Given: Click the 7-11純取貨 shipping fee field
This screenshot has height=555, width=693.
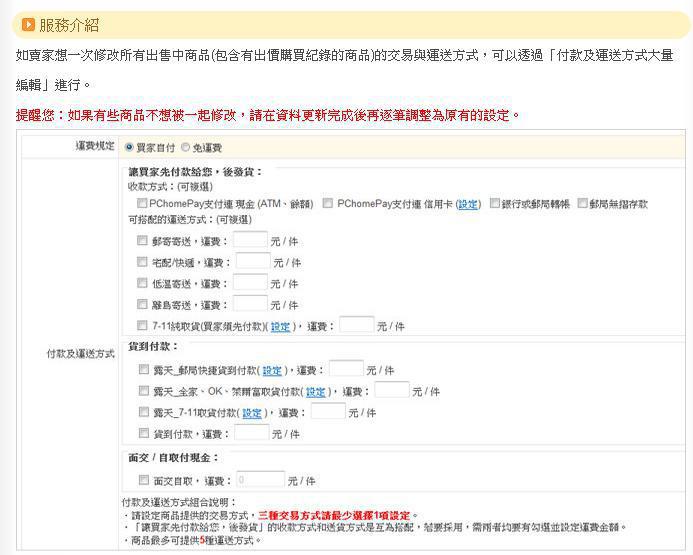Looking at the screenshot, I should 357,325.
